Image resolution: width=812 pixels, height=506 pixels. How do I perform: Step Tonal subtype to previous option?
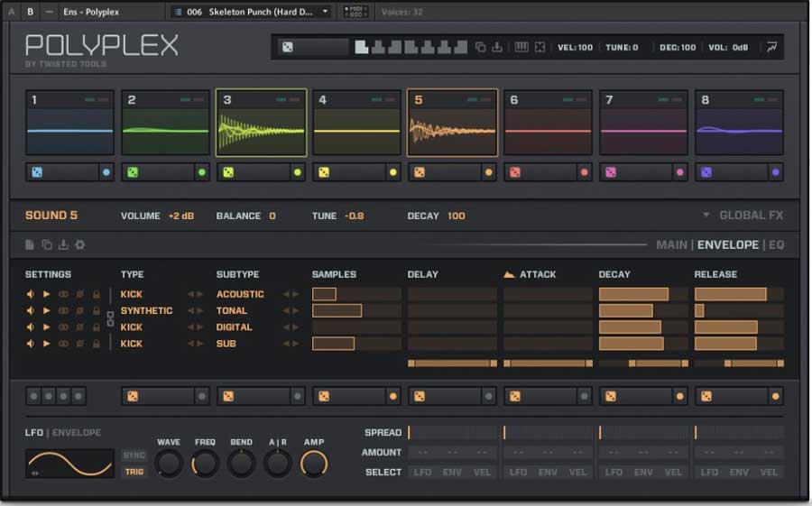[286, 311]
